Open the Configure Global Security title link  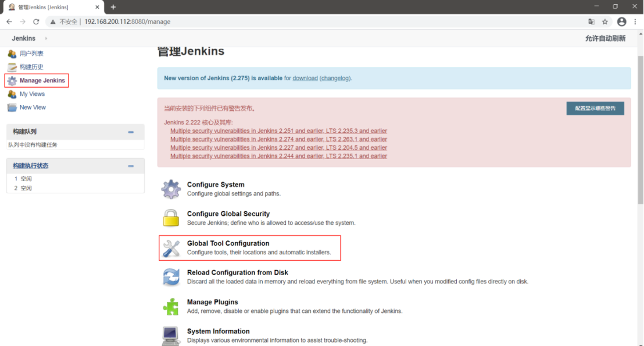(228, 214)
